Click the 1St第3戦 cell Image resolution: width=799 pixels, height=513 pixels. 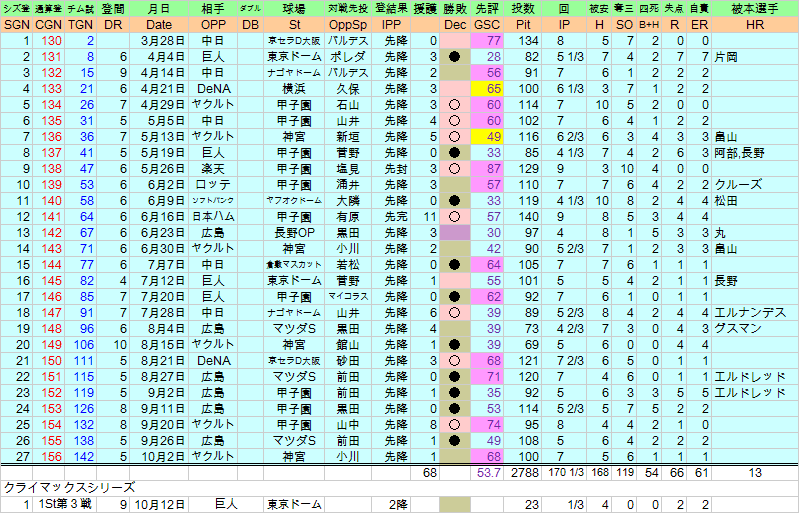pyautogui.click(x=65, y=505)
